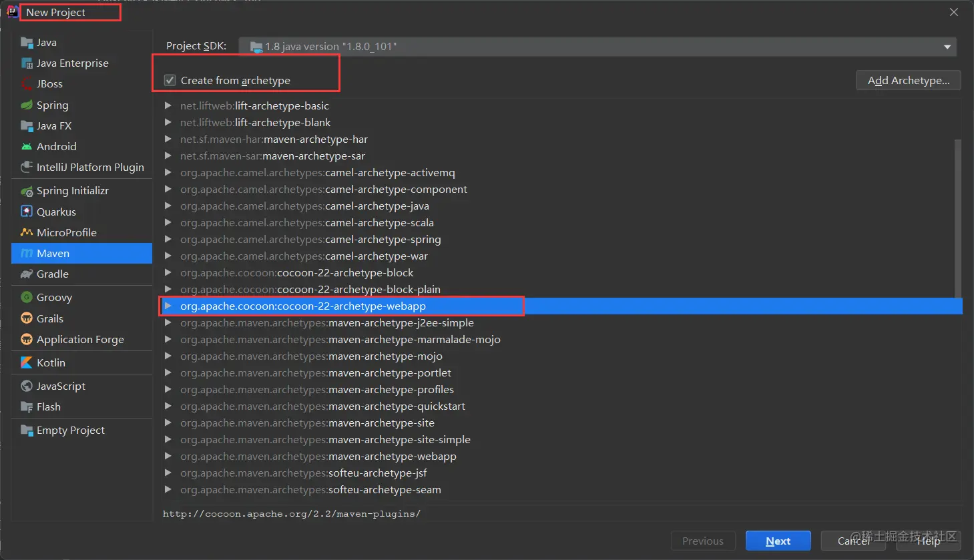Select maven-archetype-sar row text
Screen dimensions: 974x560
272,156
